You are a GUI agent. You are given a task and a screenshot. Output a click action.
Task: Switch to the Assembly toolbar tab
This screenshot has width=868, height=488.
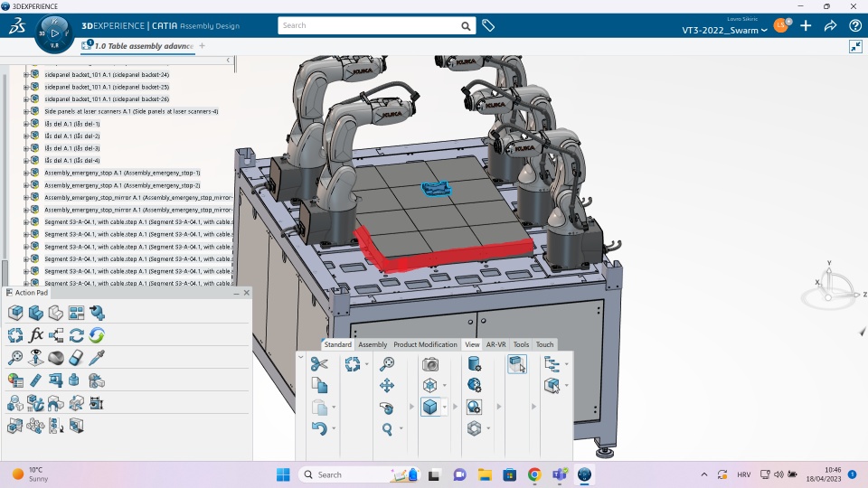click(373, 344)
